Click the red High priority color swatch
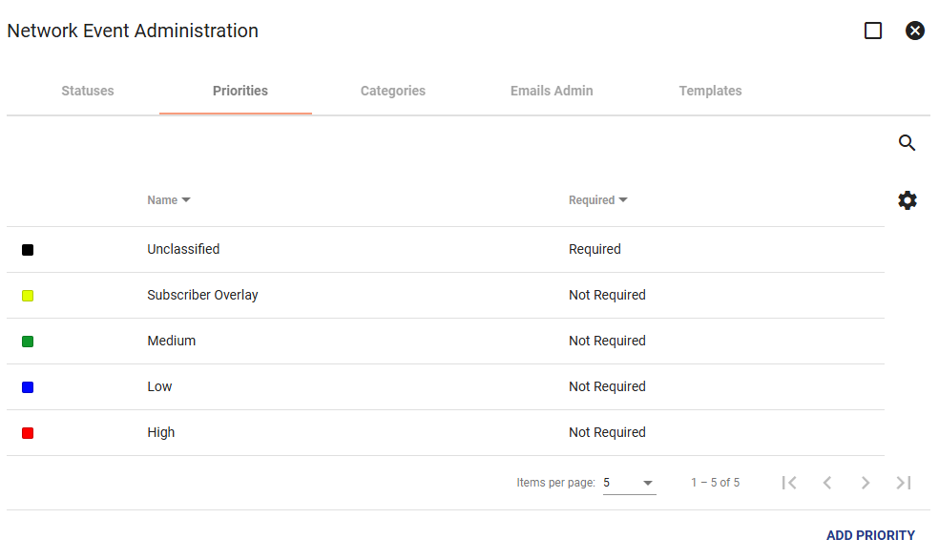 pyautogui.click(x=28, y=433)
